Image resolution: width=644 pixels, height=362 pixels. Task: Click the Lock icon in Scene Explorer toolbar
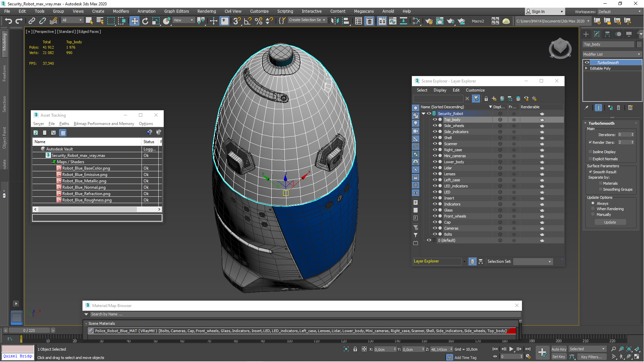(486, 99)
